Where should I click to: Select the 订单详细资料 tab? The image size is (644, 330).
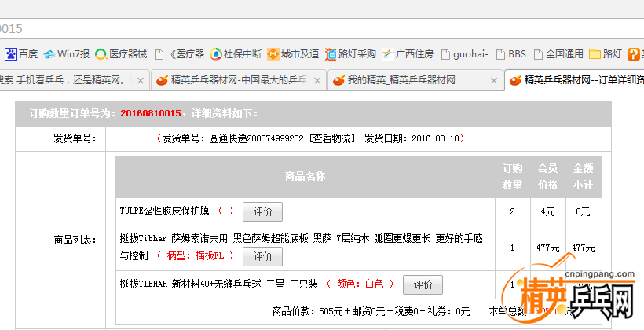[575, 80]
